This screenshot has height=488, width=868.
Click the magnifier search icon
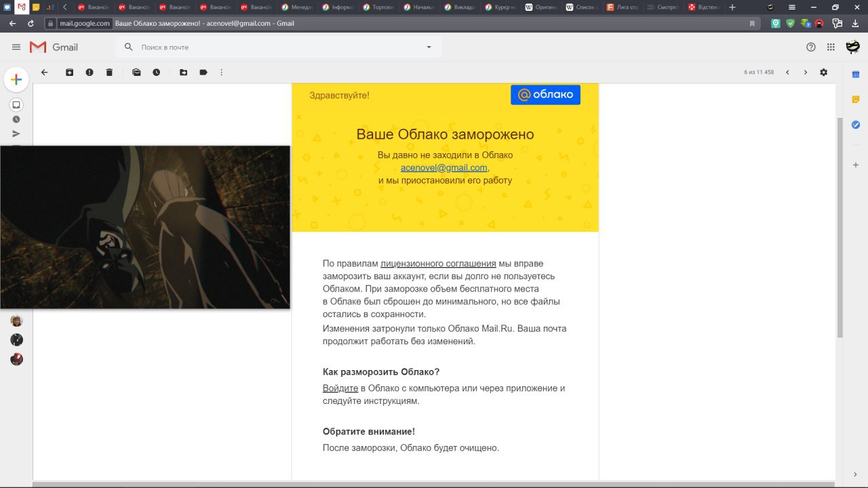pos(129,47)
